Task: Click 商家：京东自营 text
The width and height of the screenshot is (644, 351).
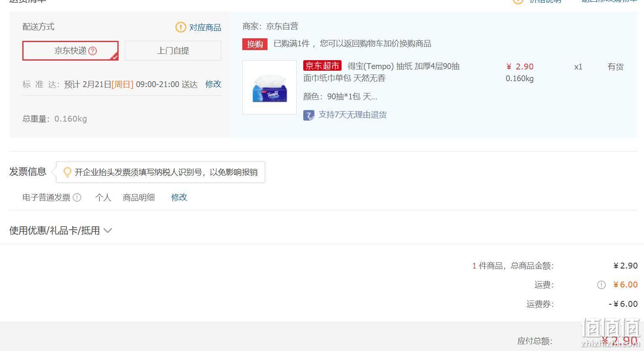Action: 270,27
